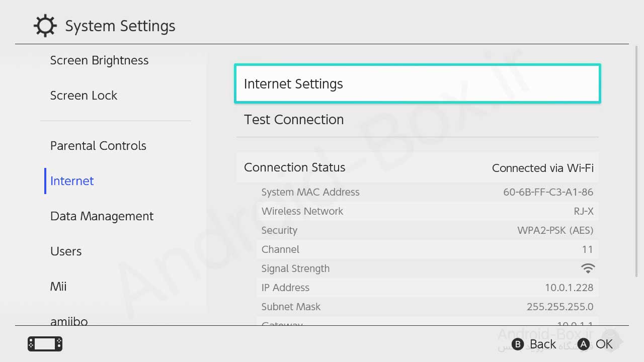Click the Connection Status row

pyautogui.click(x=417, y=167)
